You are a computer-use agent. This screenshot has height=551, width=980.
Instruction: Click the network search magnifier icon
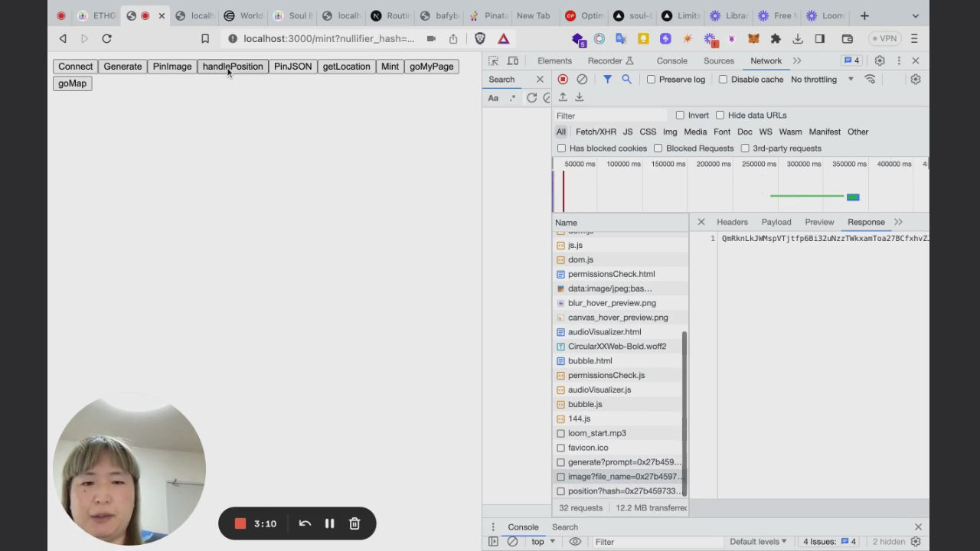coord(626,79)
